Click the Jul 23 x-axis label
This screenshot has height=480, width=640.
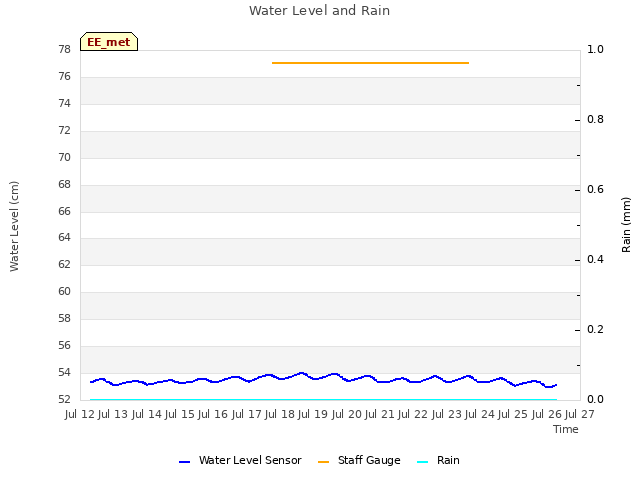pyautogui.click(x=446, y=414)
